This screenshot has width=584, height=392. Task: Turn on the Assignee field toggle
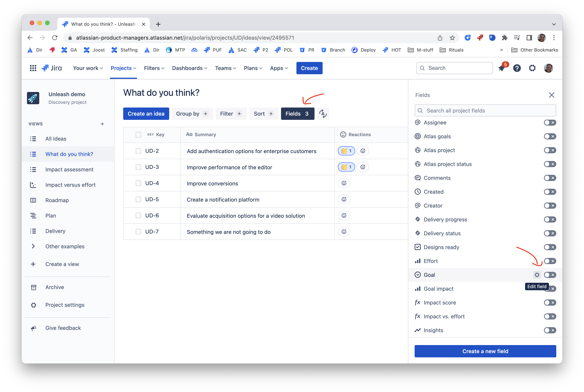pyautogui.click(x=550, y=123)
